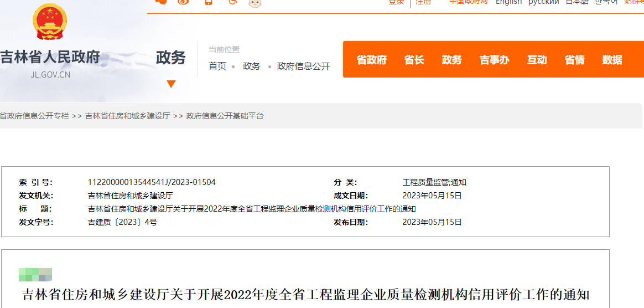This screenshot has height=308, width=644.
Task: Switch language to 한국어
Action: pyautogui.click(x=606, y=2)
